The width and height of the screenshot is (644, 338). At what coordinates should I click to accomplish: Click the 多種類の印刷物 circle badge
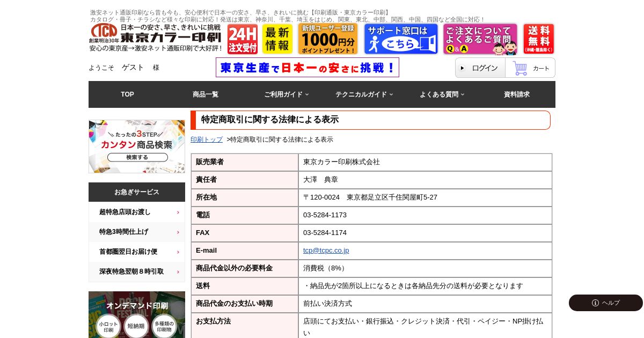click(164, 326)
